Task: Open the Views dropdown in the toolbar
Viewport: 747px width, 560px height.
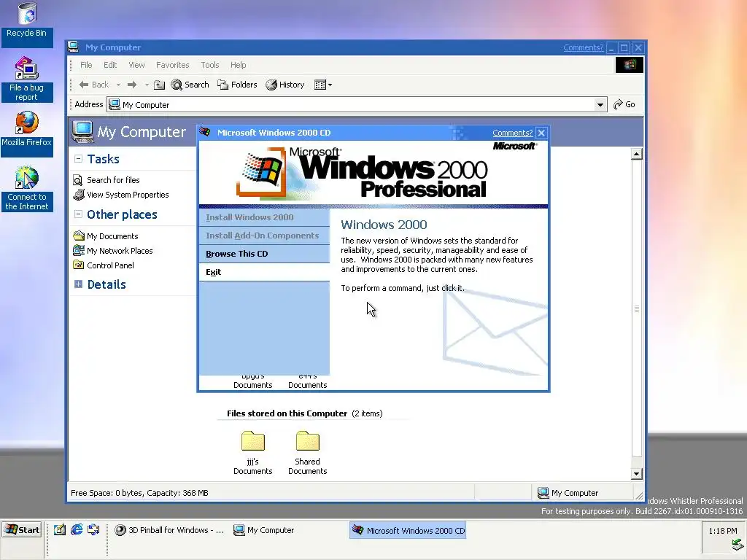Action: (323, 85)
